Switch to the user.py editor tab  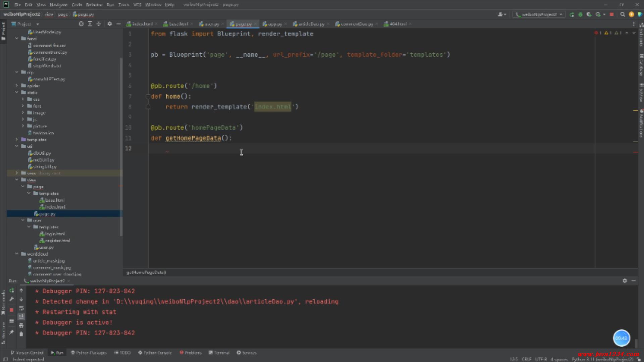click(209, 24)
